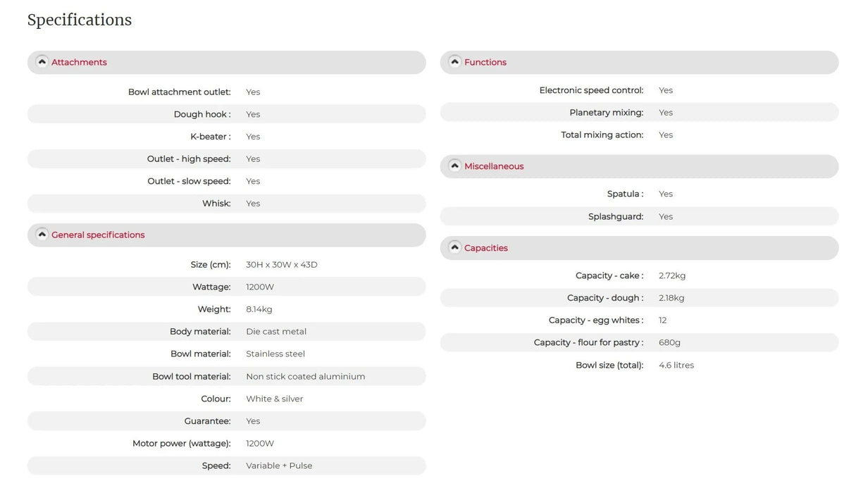This screenshot has height=493, width=868.
Task: Click the Capacities header text
Action: pyautogui.click(x=485, y=248)
